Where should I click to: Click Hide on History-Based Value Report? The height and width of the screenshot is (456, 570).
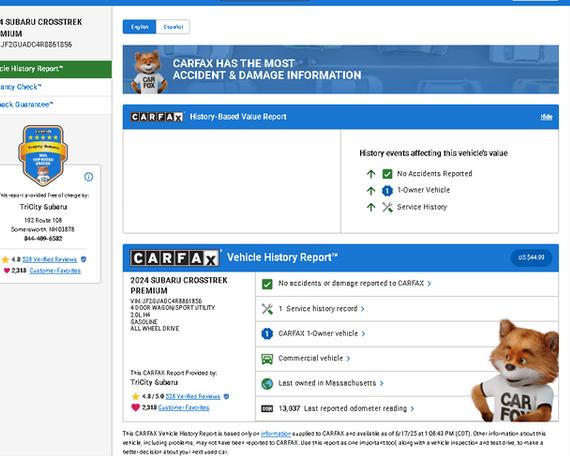(x=546, y=117)
